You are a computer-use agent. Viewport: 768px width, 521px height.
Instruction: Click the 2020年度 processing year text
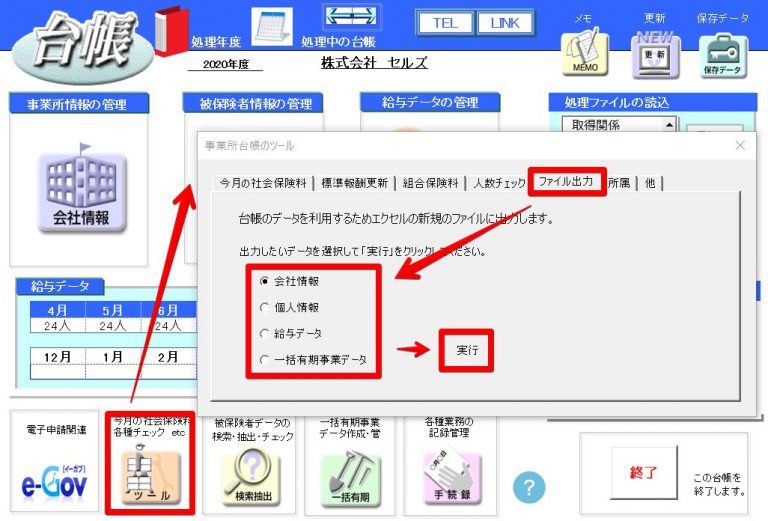pos(226,64)
